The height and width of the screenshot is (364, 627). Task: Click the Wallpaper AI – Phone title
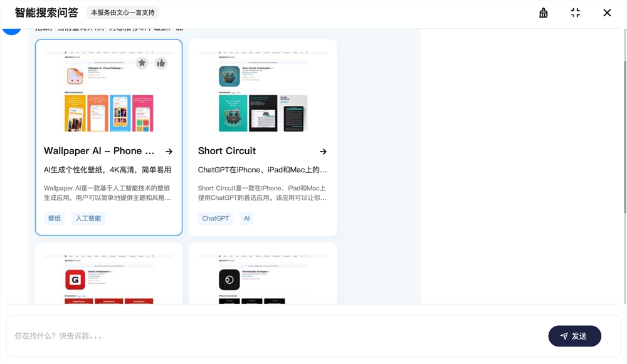coord(99,150)
